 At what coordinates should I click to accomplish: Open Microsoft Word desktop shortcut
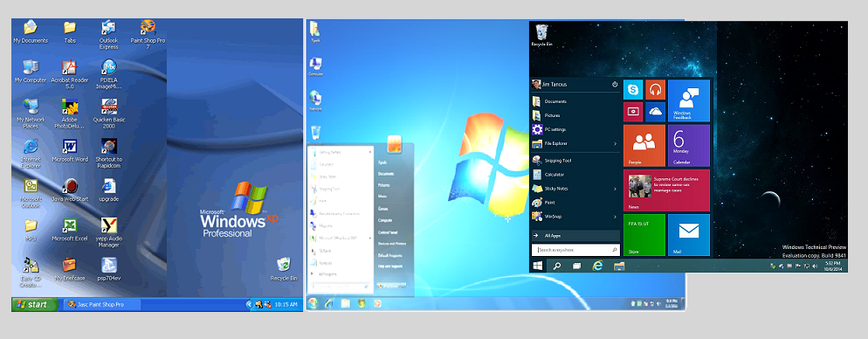point(70,150)
